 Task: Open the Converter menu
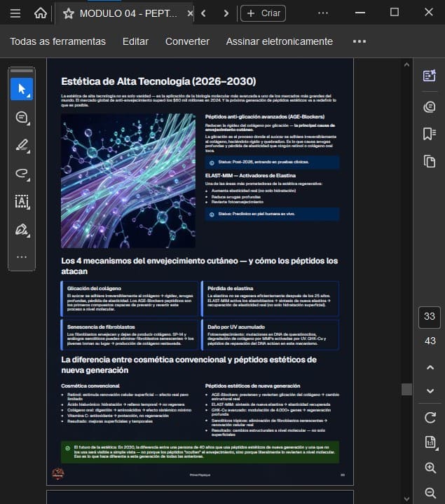[x=187, y=41]
